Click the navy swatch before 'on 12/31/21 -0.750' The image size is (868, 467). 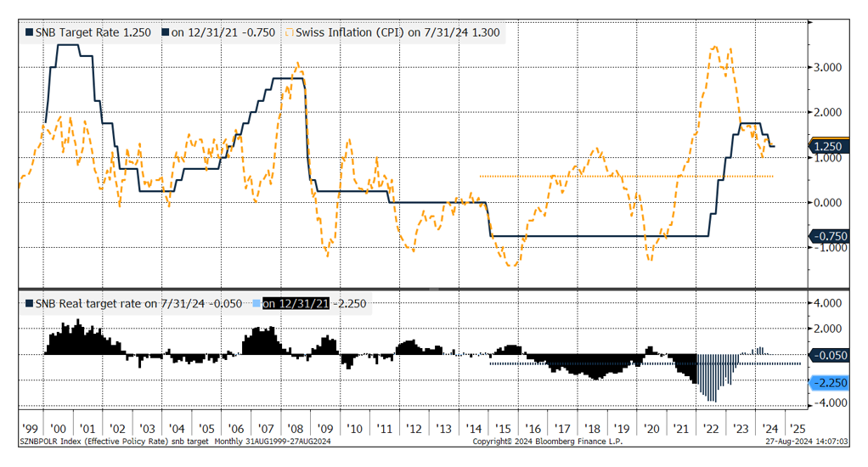(166, 33)
